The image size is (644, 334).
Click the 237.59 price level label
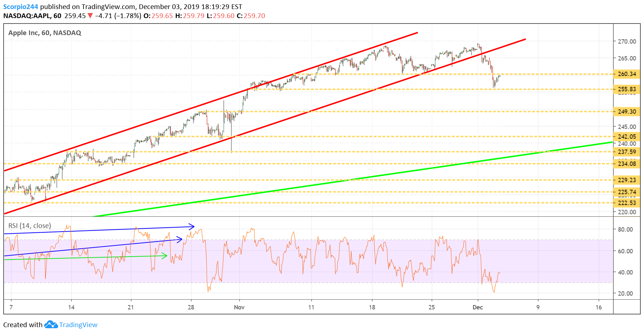point(627,152)
